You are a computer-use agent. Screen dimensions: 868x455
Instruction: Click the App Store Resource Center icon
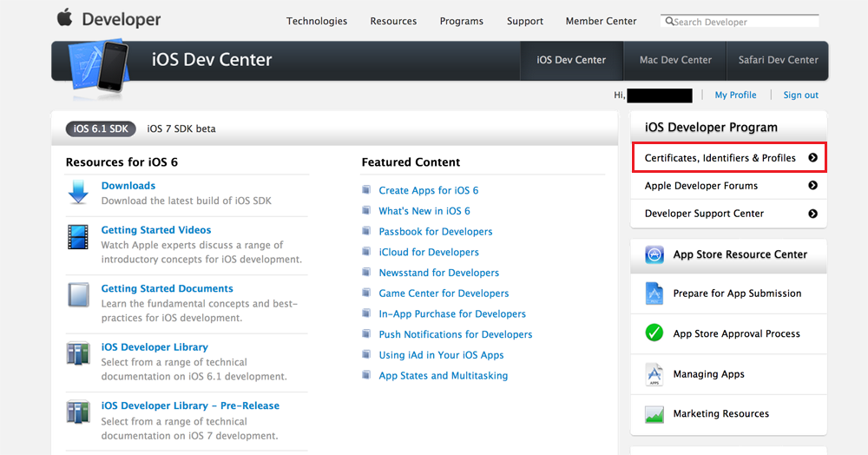point(654,254)
